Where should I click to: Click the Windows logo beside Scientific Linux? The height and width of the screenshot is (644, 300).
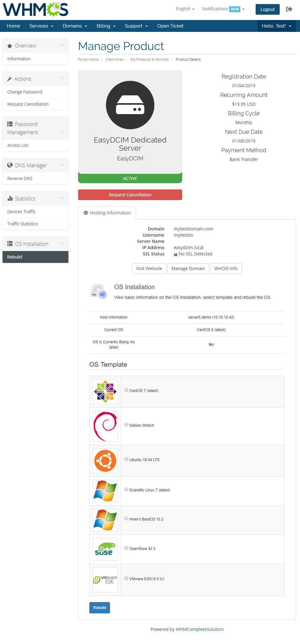tap(105, 491)
